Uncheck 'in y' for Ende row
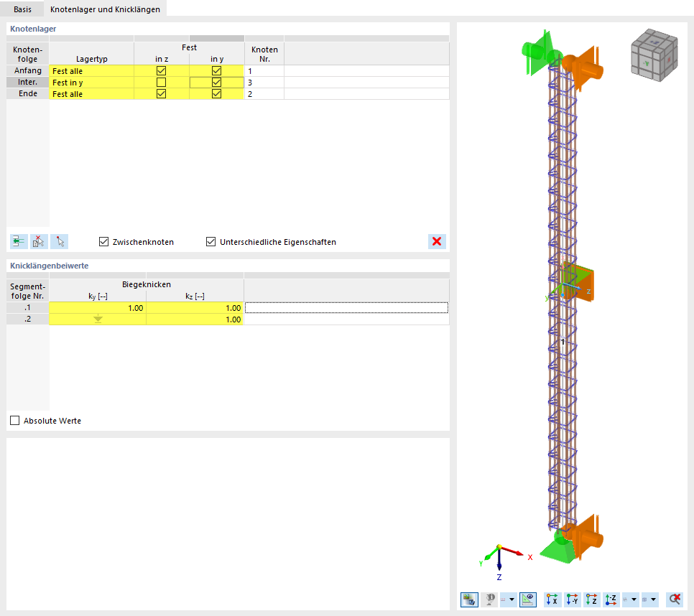The image size is (694, 616). coord(216,94)
